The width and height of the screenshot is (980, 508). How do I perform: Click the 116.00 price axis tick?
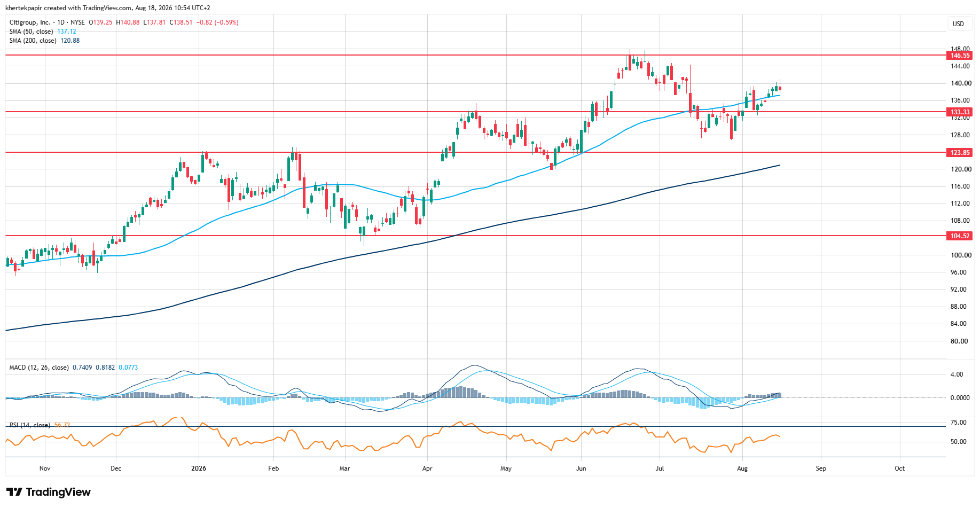pos(960,186)
